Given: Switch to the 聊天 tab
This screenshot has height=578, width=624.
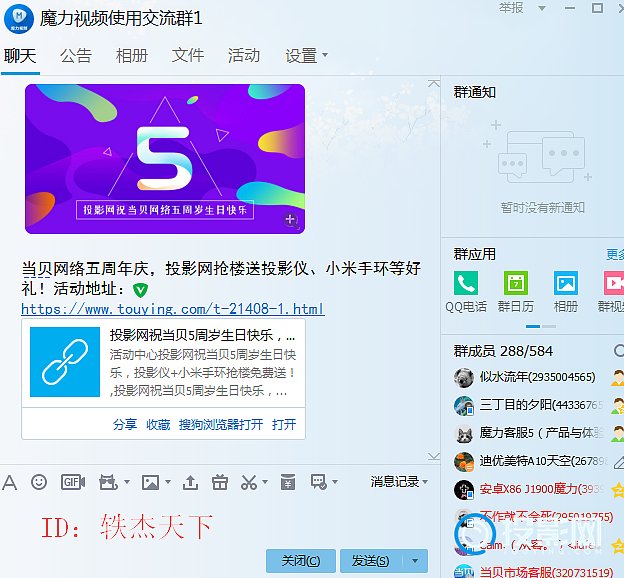Looking at the screenshot, I should 20,56.
